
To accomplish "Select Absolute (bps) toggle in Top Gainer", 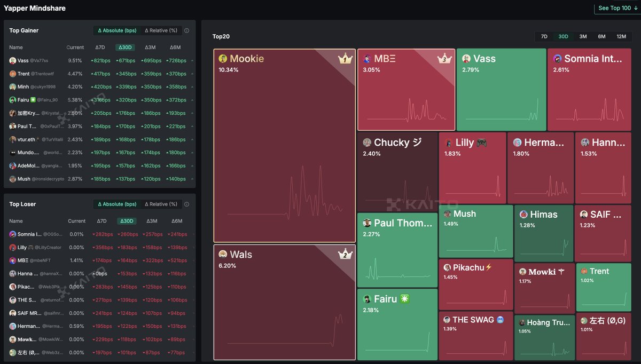I will pos(117,30).
